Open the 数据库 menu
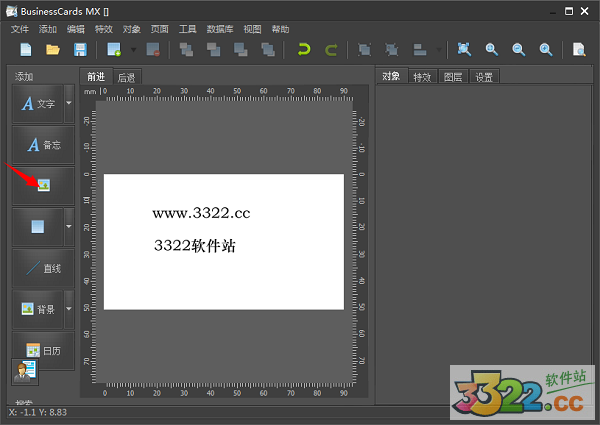 220,29
